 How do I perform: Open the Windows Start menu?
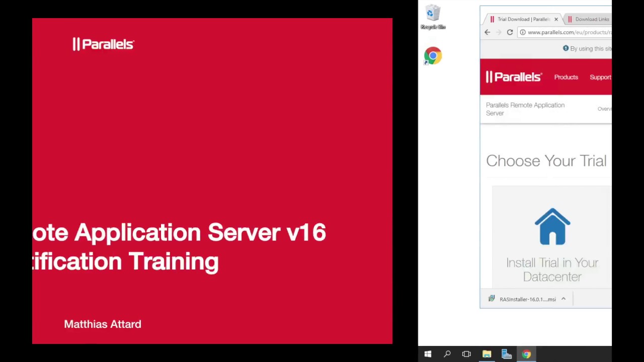(x=428, y=354)
